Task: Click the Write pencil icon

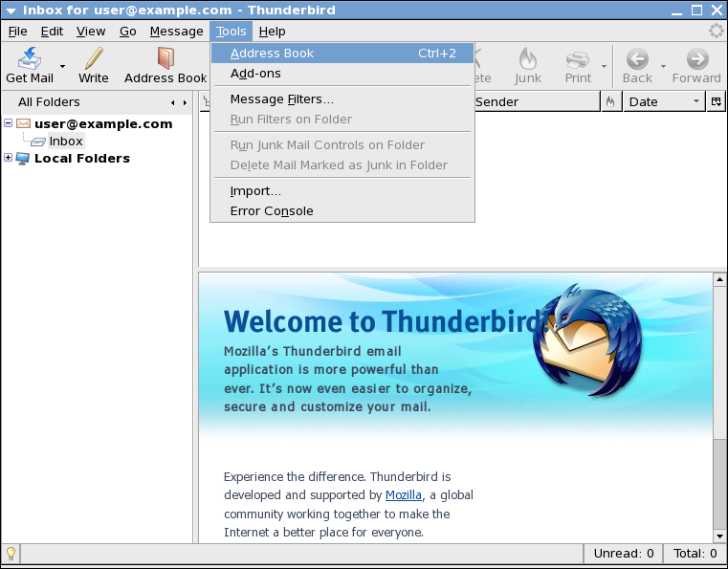Action: 94,58
